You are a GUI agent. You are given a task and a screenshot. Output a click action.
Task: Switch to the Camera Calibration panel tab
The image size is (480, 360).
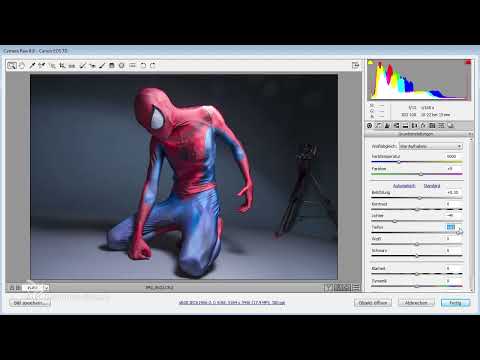click(432, 125)
